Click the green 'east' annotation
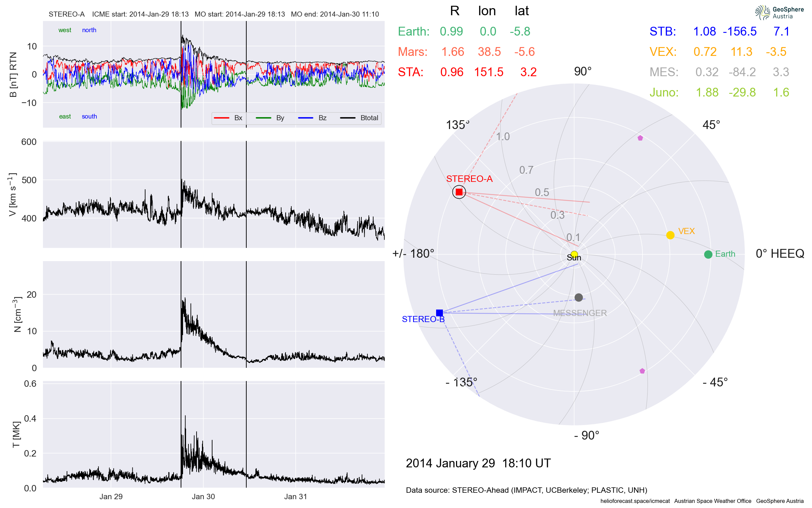This screenshot has height=508, width=812. (65, 117)
